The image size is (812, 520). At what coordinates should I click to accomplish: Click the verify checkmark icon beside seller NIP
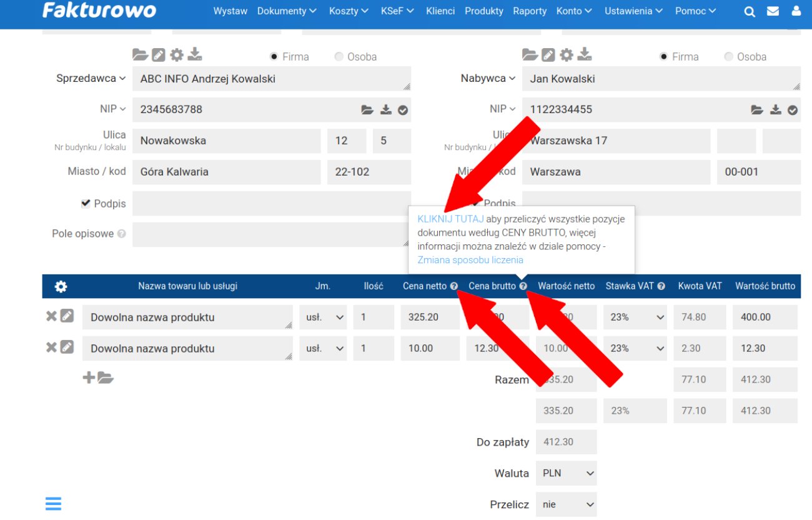[x=403, y=110]
